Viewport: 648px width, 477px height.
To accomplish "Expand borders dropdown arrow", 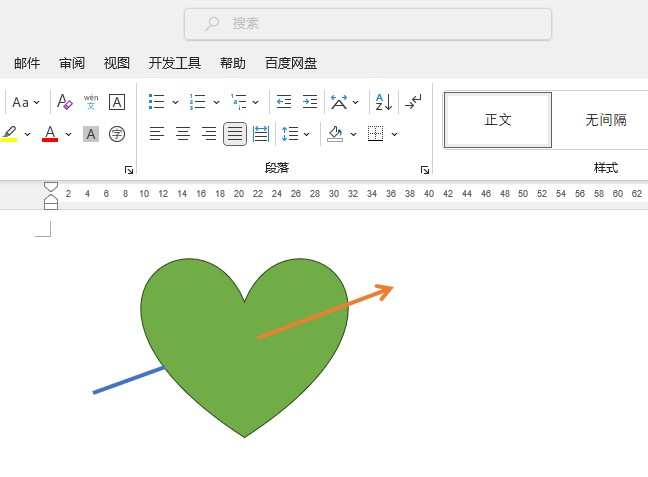I will (394, 134).
